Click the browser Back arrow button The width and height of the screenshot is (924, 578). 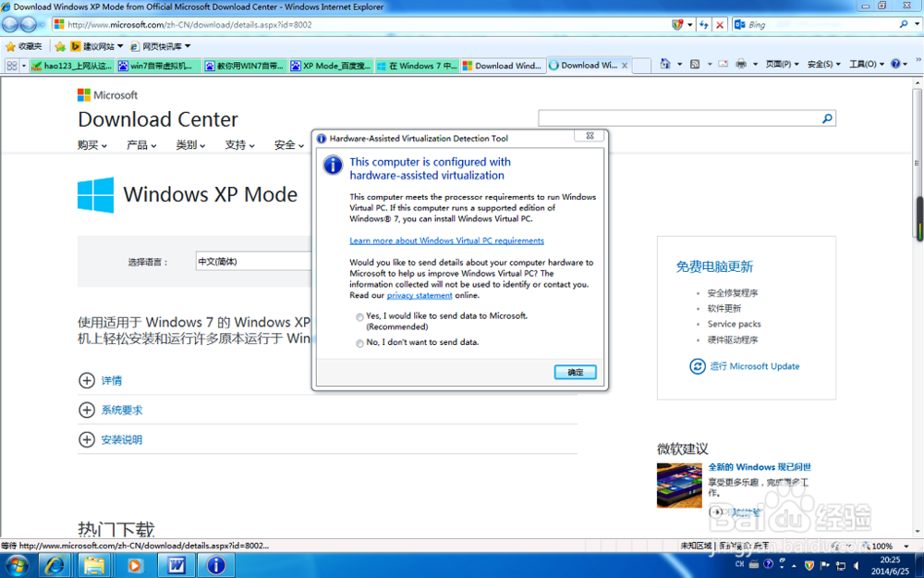coord(10,25)
